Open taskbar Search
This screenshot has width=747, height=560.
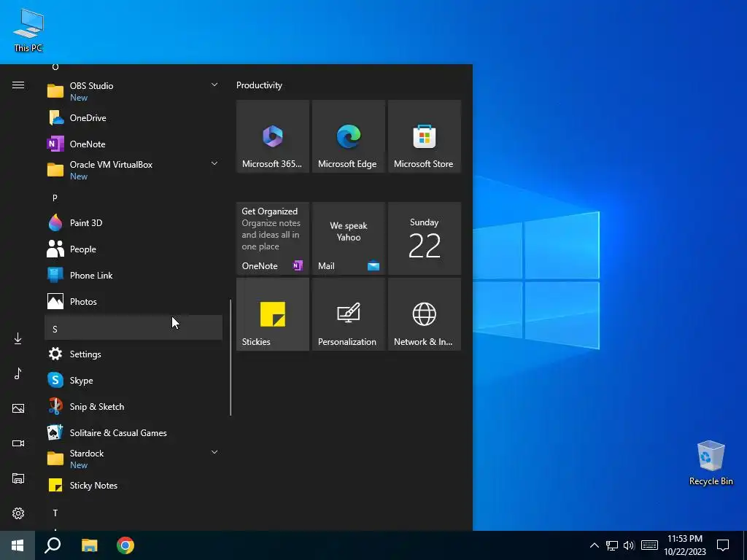(53, 545)
